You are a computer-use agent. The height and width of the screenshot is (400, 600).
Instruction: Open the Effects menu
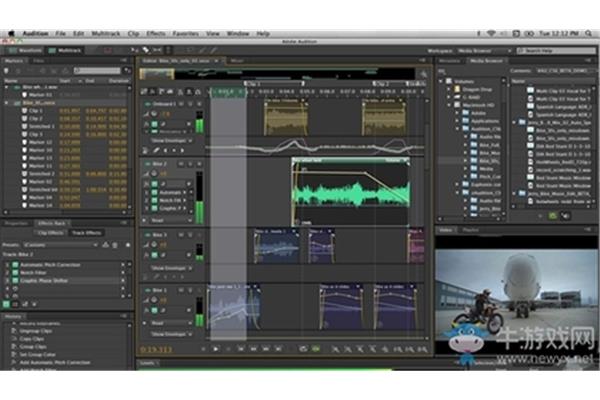coord(155,34)
